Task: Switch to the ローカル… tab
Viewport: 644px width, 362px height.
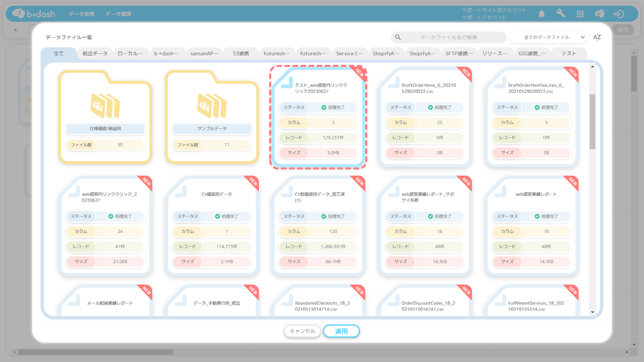Action: tap(131, 53)
